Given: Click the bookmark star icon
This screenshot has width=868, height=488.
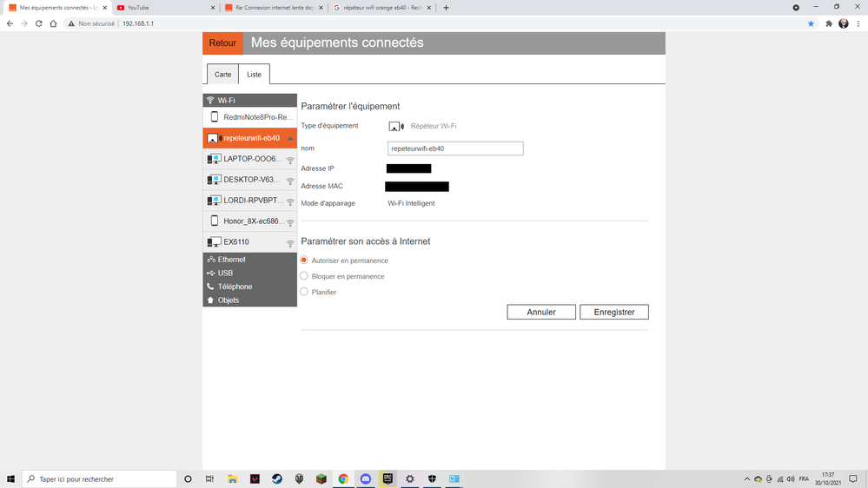Looking at the screenshot, I should coord(811,23).
